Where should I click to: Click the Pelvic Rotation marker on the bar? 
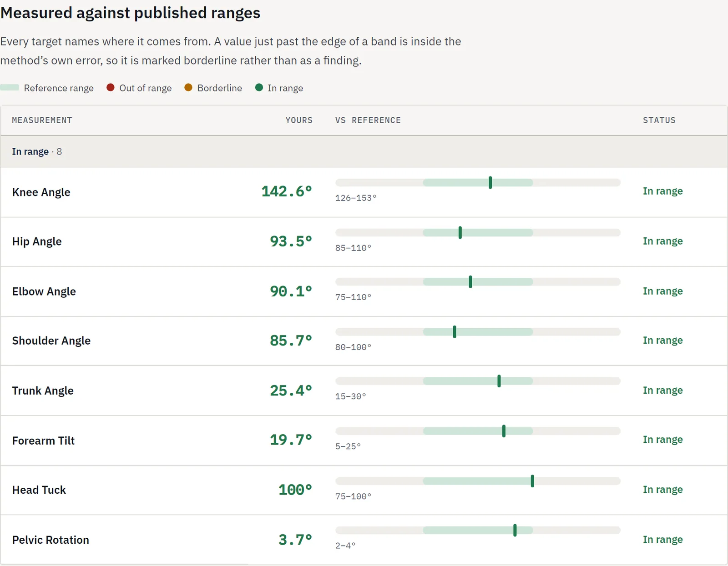click(x=515, y=530)
